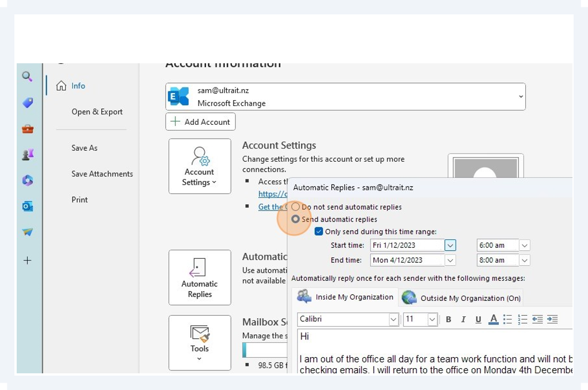The width and height of the screenshot is (588, 390).
Task: Apply bold formatting to reply text
Action: click(x=449, y=319)
